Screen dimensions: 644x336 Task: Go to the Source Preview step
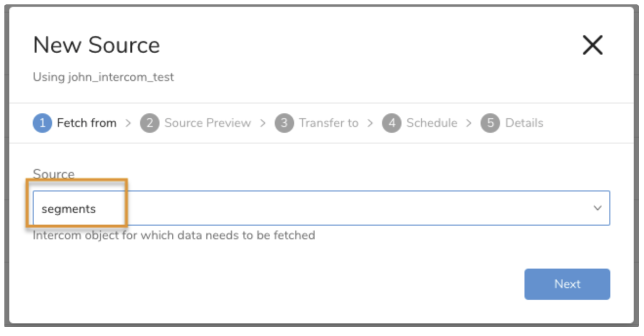pyautogui.click(x=207, y=123)
